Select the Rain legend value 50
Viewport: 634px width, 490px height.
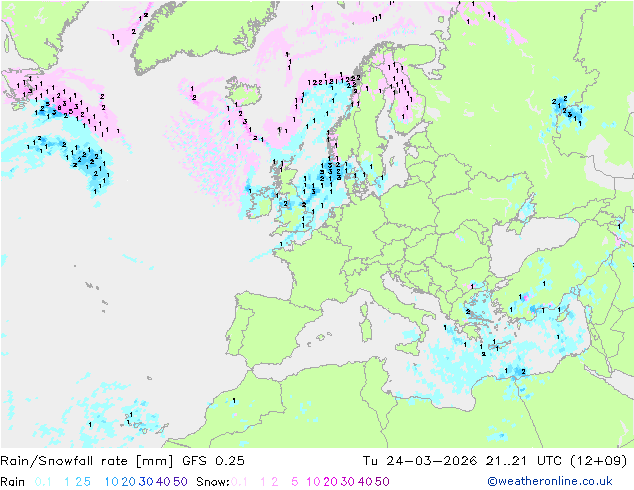click(180, 482)
